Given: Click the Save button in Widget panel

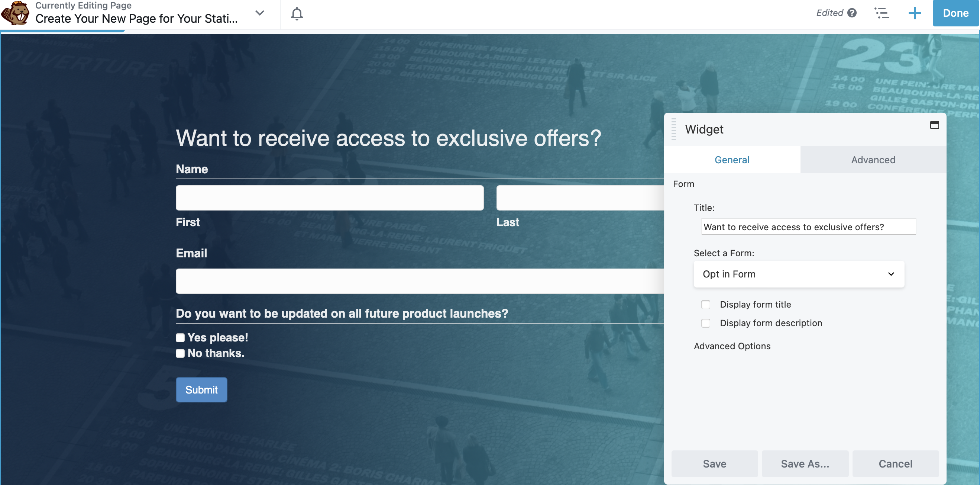Looking at the screenshot, I should pyautogui.click(x=715, y=463).
